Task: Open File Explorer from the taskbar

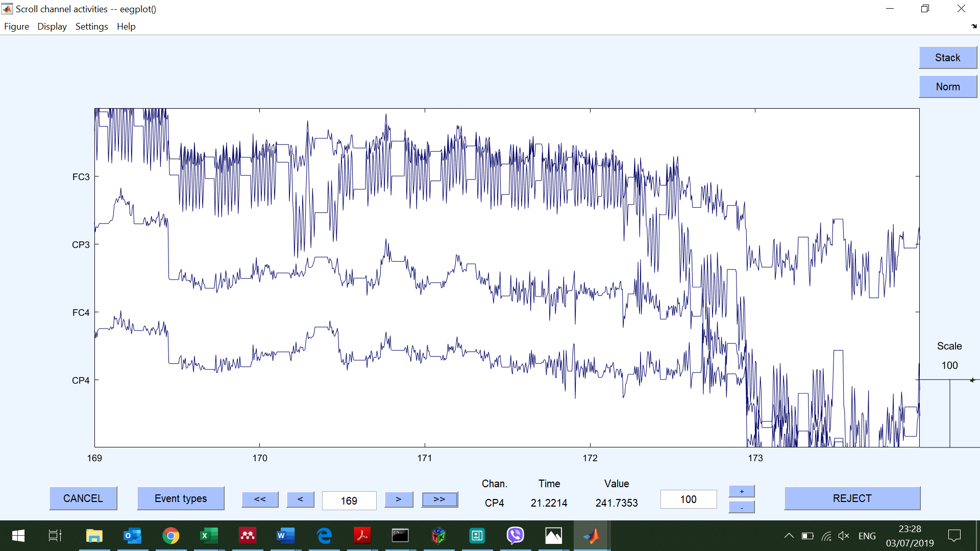Action: point(94,536)
